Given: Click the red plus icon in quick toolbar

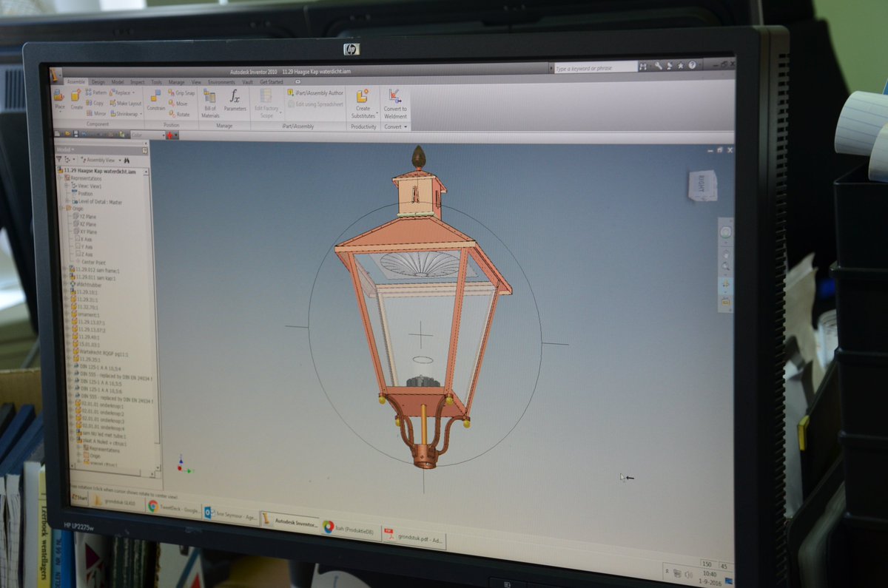Looking at the screenshot, I should click(x=169, y=135).
